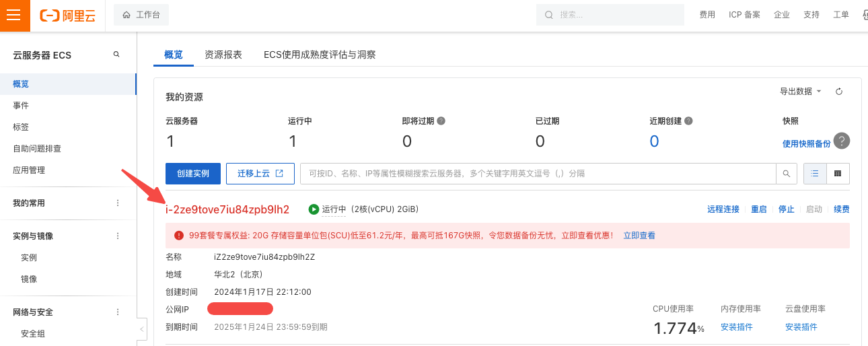The width and height of the screenshot is (868, 346).
Task: Click the 创建实例 button
Action: click(193, 174)
